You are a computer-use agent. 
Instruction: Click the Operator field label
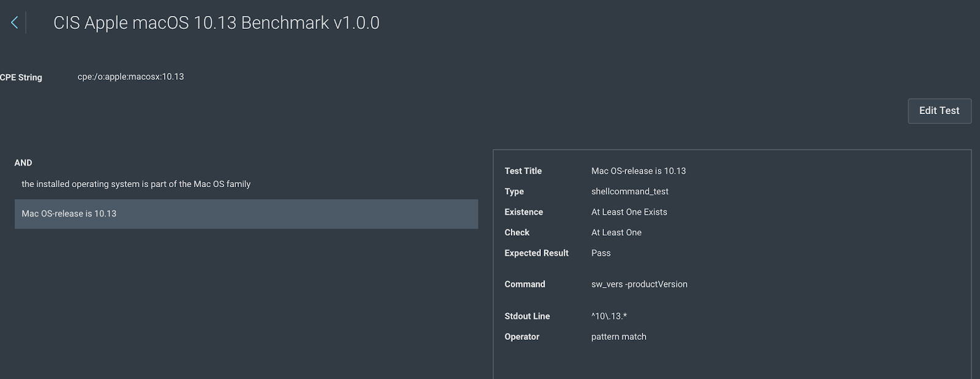[x=522, y=337]
